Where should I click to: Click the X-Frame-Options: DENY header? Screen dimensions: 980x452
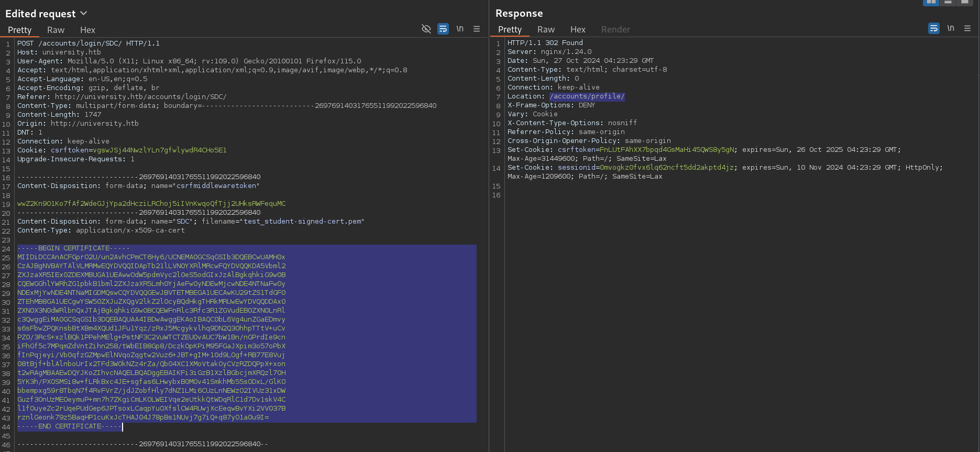tap(552, 105)
